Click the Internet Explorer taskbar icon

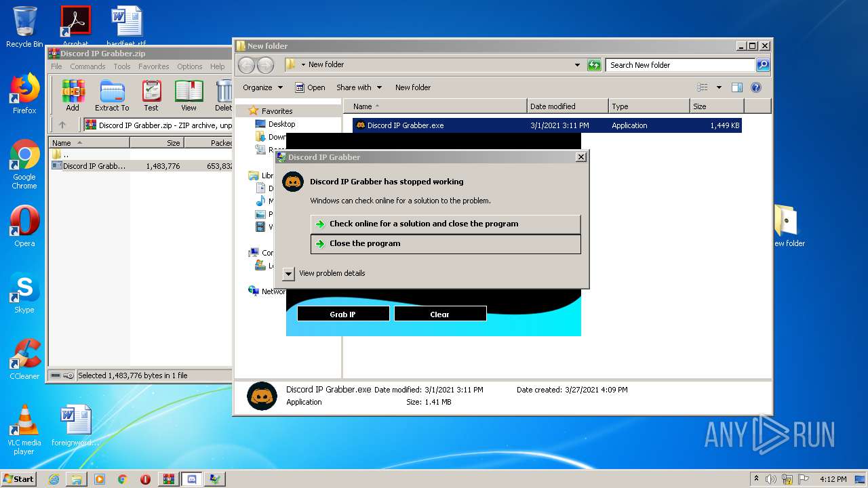point(54,479)
